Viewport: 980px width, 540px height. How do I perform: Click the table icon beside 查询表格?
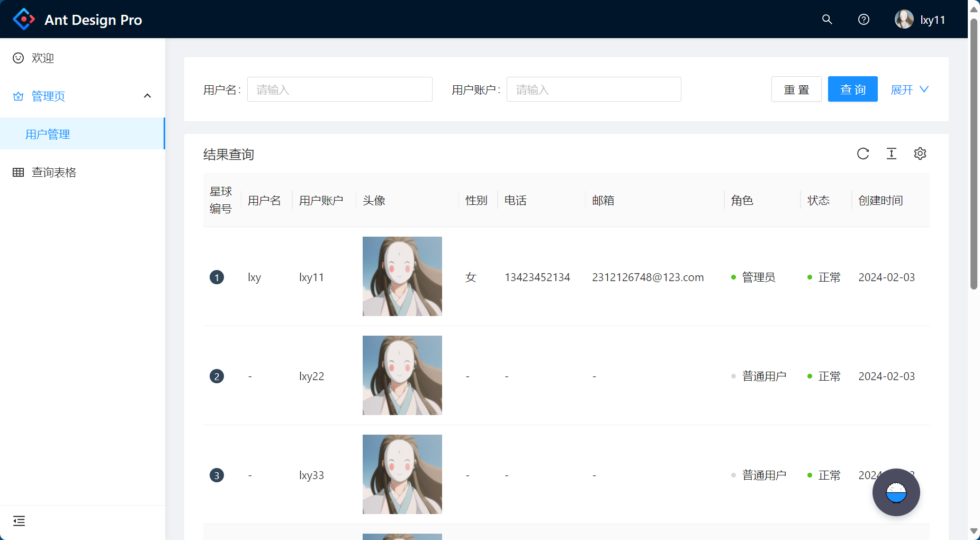pyautogui.click(x=19, y=173)
